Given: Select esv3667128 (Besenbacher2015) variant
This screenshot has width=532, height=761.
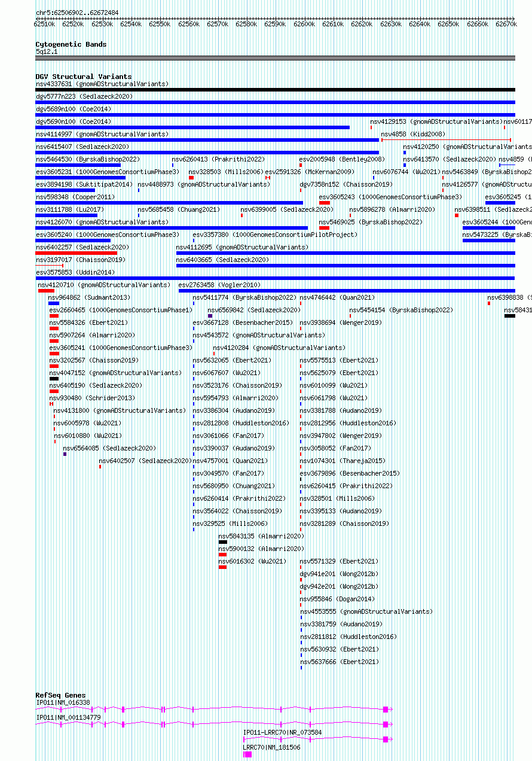Looking at the screenshot, I should click(243, 322).
